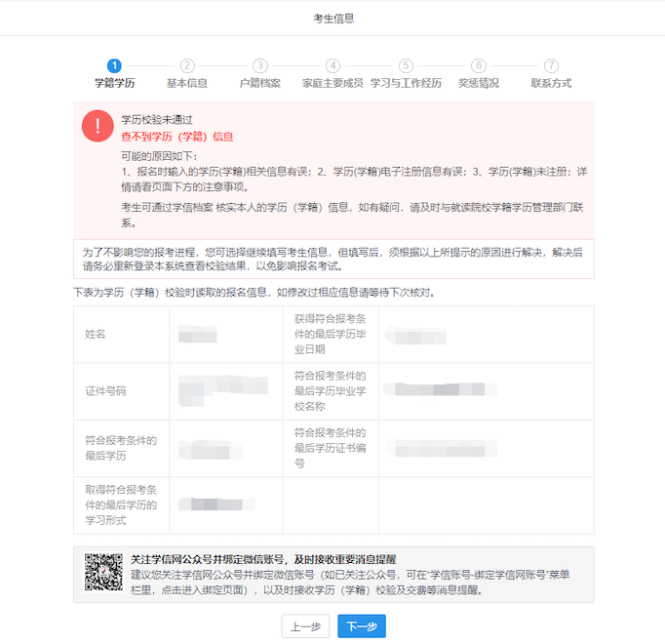Go back with the 上一步 button
665x644 pixels.
click(305, 626)
